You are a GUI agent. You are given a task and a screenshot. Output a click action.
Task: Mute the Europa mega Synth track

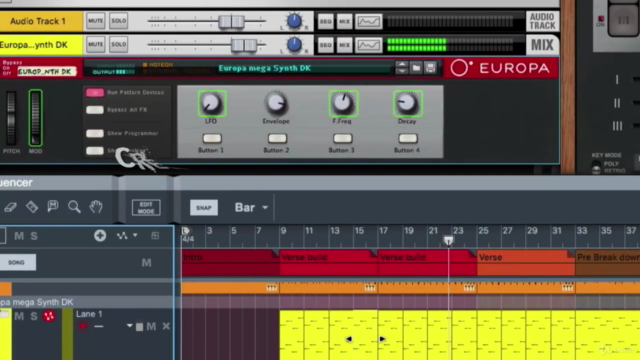[19, 316]
